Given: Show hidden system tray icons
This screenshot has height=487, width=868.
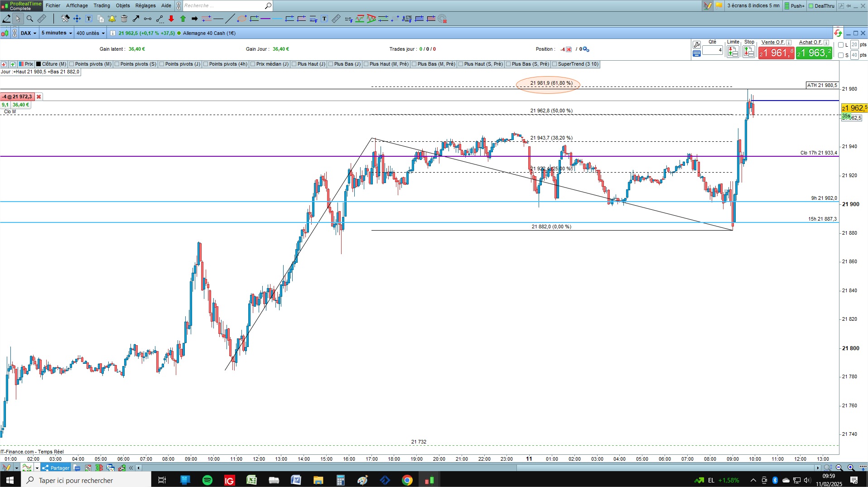Looking at the screenshot, I should (x=753, y=480).
